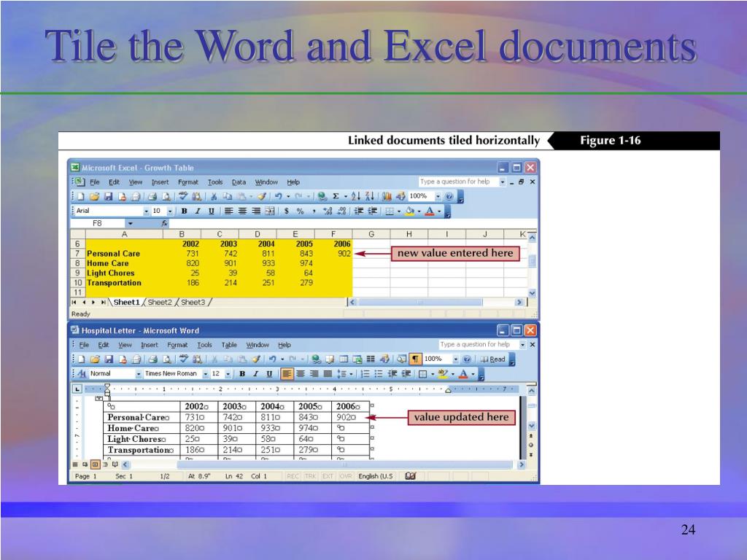Open the Normal style dropdown in Word
This screenshot has height=560, width=747.
tap(139, 374)
